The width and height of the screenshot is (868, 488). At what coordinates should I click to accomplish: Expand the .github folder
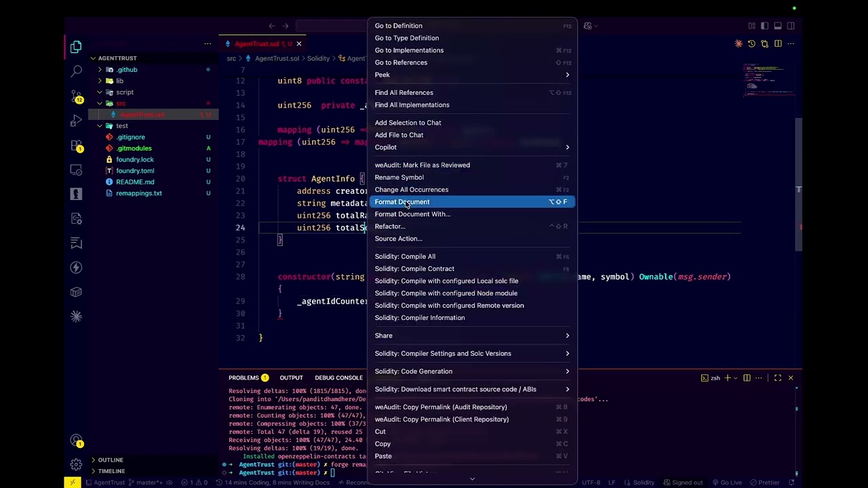point(126,69)
